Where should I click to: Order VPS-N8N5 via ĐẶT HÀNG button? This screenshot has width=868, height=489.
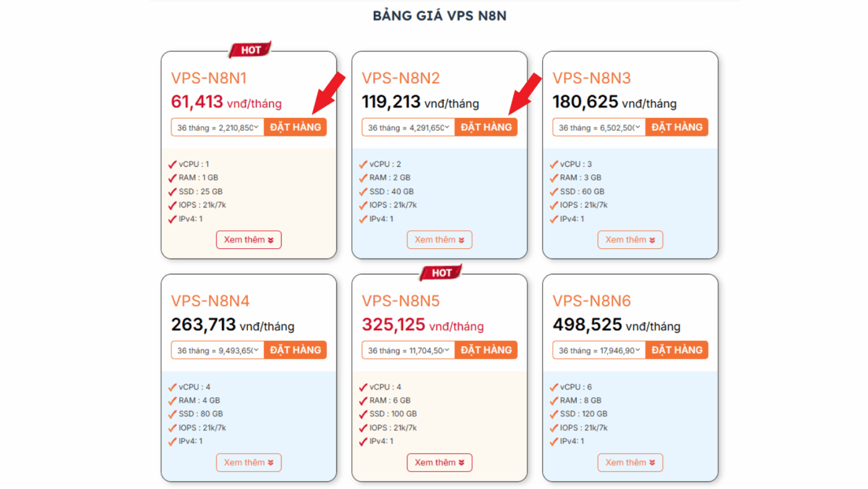point(486,349)
